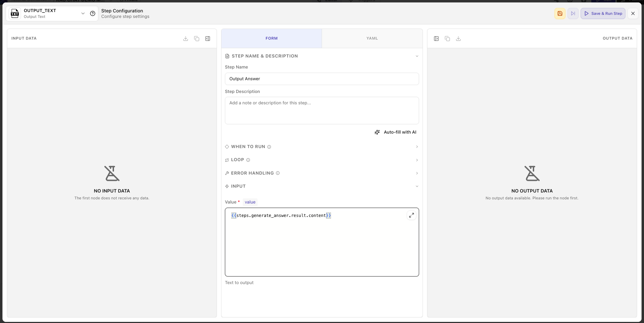Edit the Step Name field
This screenshot has height=323, width=644.
coord(322,79)
